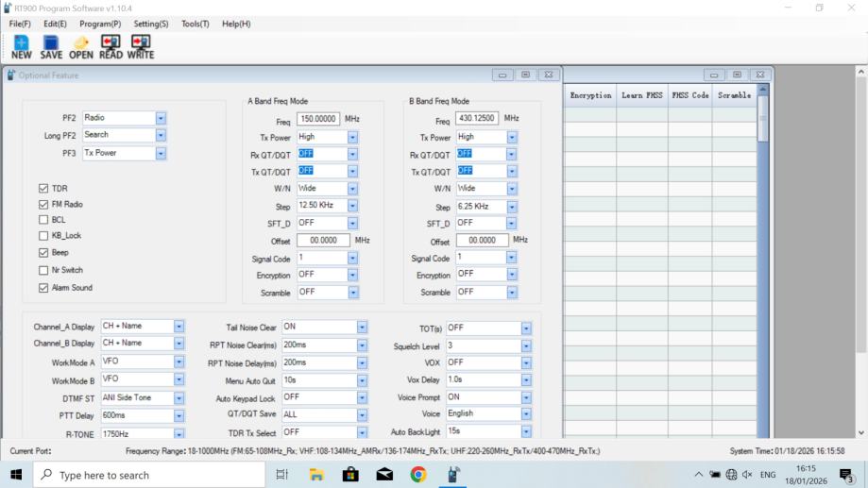Image resolution: width=868 pixels, height=488 pixels.
Task: Click the A Band Offset input field
Action: click(x=323, y=241)
